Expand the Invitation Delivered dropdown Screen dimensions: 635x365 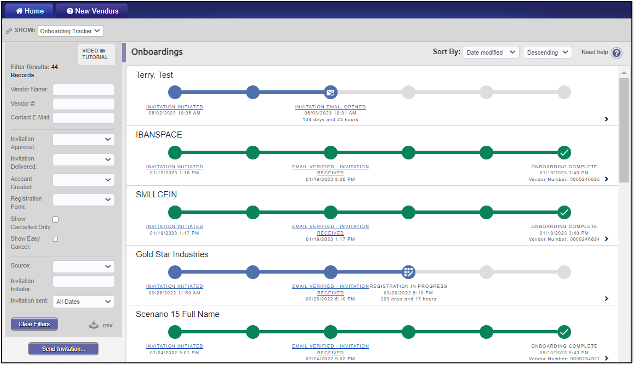(83, 160)
